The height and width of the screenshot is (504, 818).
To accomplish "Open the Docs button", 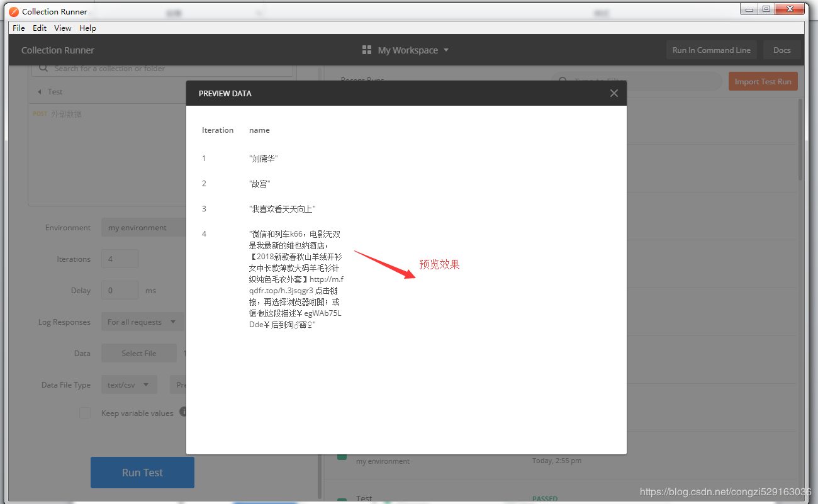I will [x=782, y=50].
